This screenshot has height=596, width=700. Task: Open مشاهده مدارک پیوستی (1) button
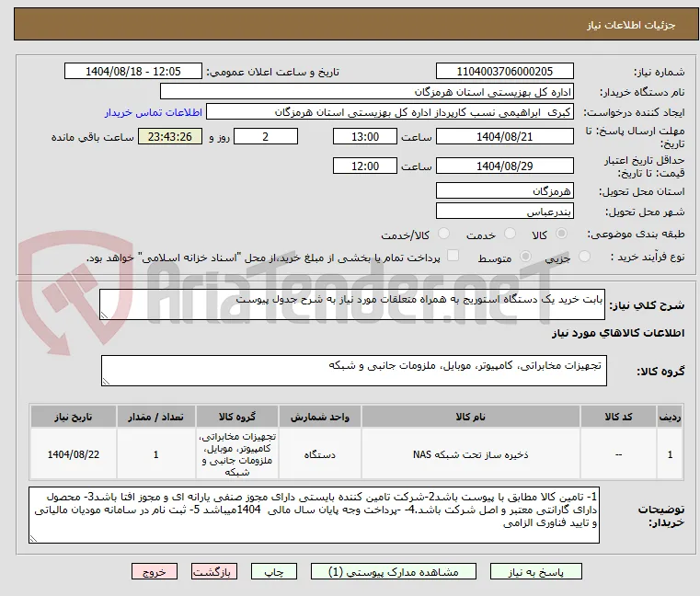[x=394, y=572]
